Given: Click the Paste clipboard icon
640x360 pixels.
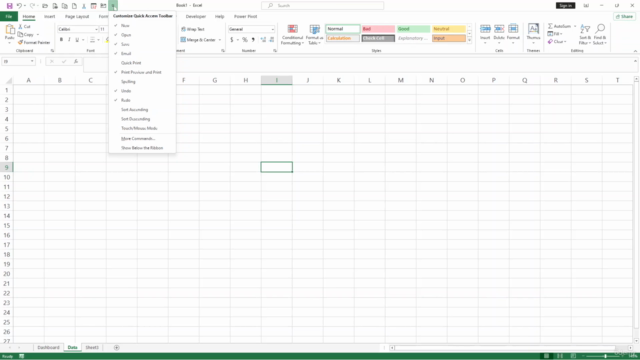Looking at the screenshot, I should point(9,30).
